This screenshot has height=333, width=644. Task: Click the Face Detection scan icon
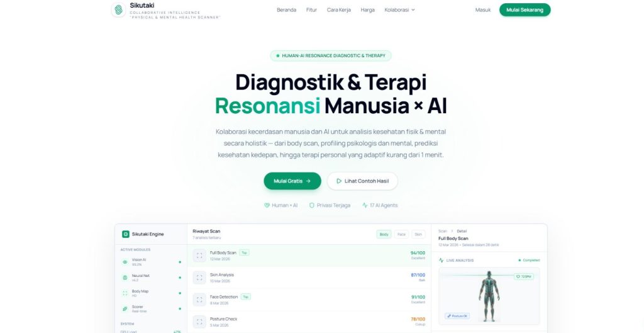[199, 300]
